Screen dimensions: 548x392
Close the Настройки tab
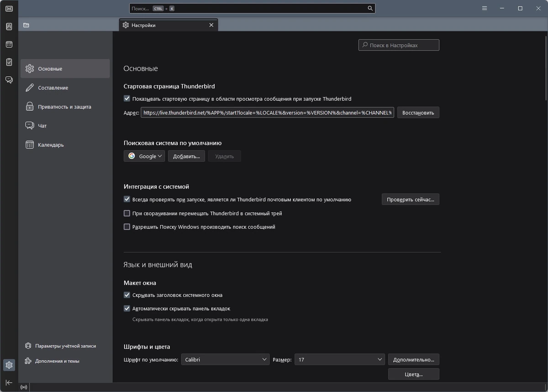(x=211, y=25)
